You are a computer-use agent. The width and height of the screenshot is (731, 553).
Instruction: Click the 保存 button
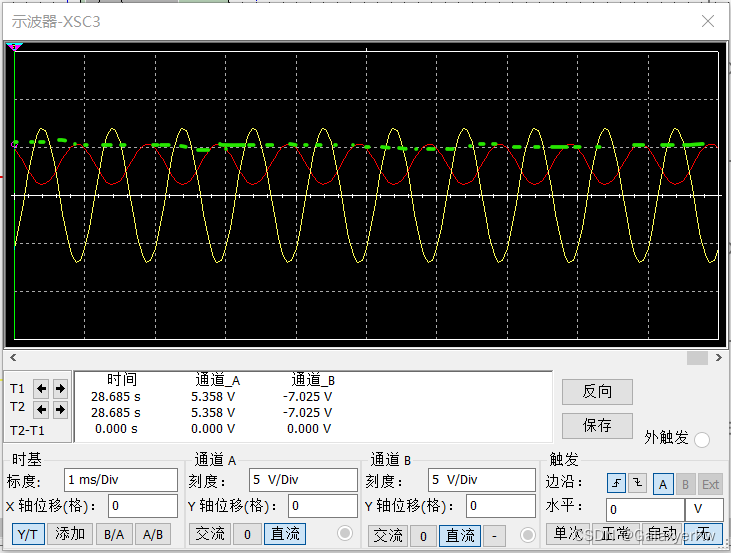597,425
